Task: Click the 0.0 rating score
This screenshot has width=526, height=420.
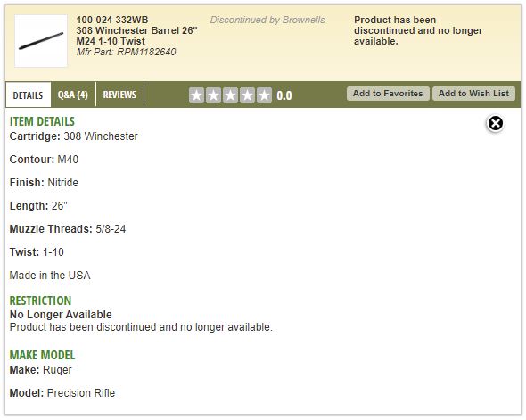Action: pos(284,96)
